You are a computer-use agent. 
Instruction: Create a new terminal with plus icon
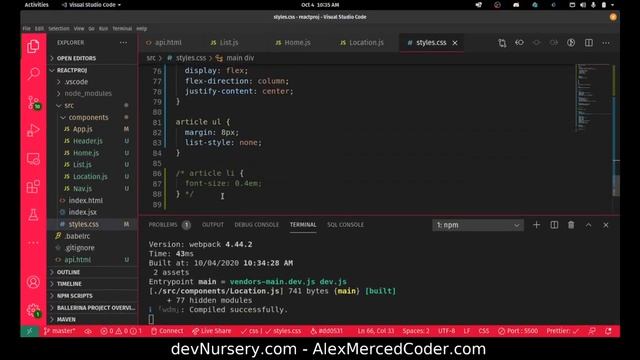[536, 225]
